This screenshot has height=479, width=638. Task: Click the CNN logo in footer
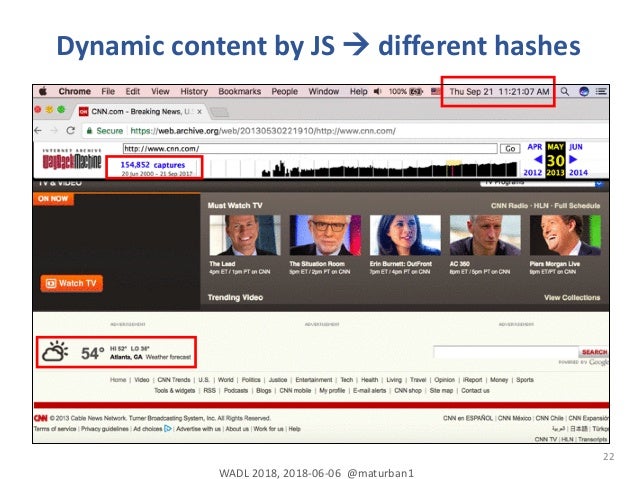(x=41, y=418)
